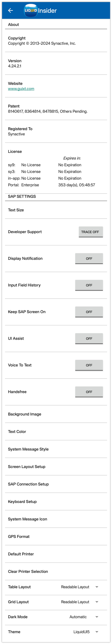
Task: Open the Keyboard Setup entry
Action: (22, 502)
